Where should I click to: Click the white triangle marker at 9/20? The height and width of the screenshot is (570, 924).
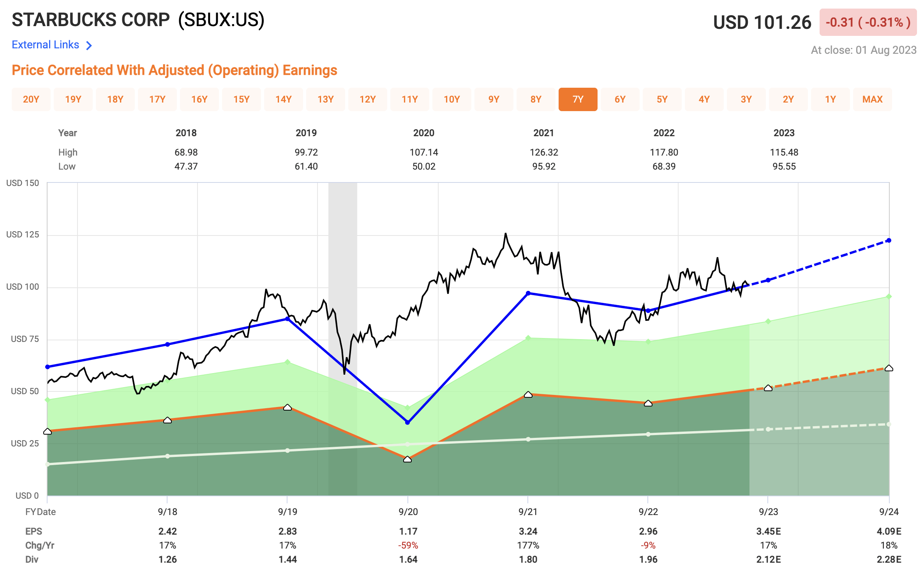407,459
